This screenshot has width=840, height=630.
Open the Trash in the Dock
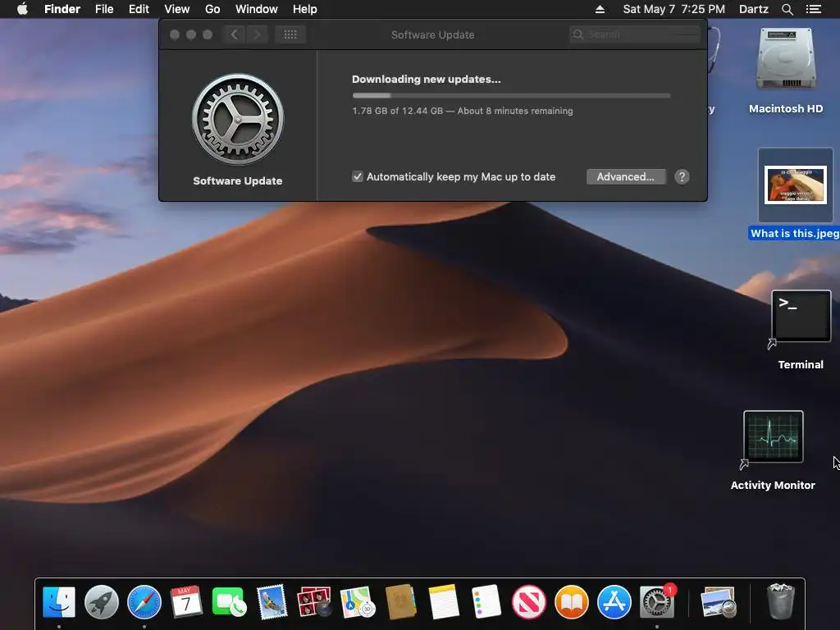[781, 601]
